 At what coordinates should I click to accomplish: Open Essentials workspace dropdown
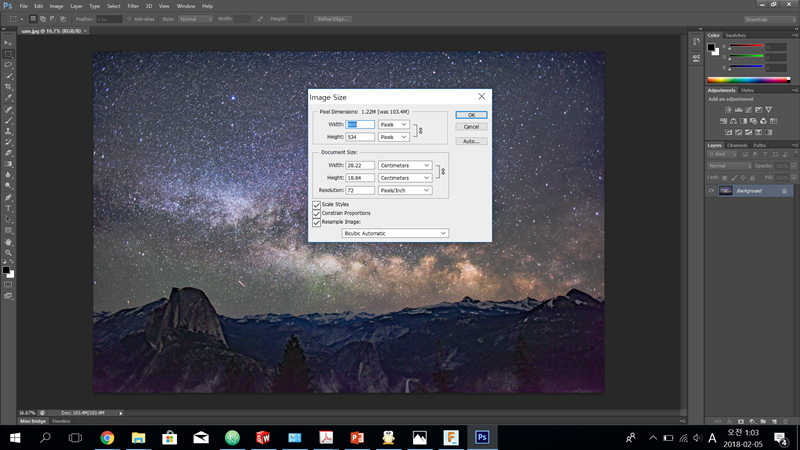pyautogui.click(x=769, y=19)
